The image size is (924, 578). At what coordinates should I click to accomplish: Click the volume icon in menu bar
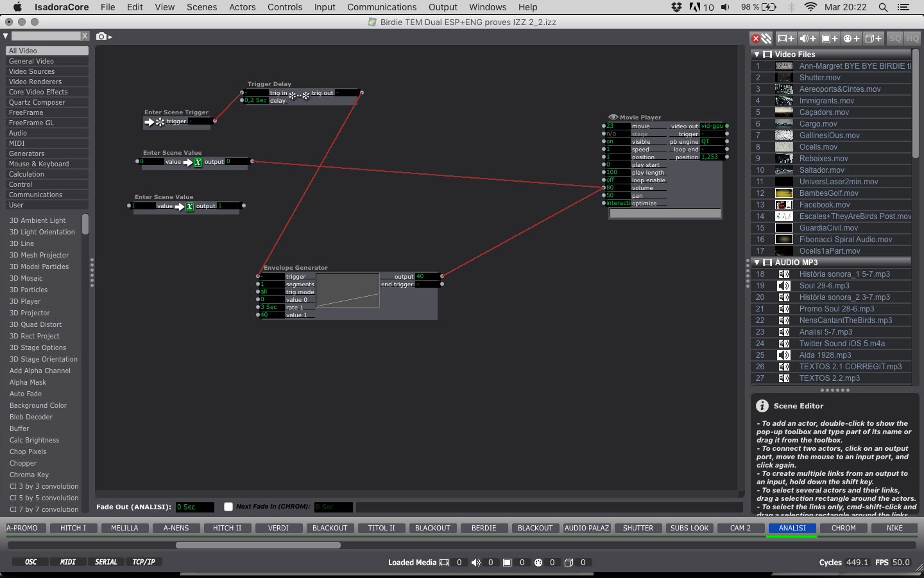725,7
